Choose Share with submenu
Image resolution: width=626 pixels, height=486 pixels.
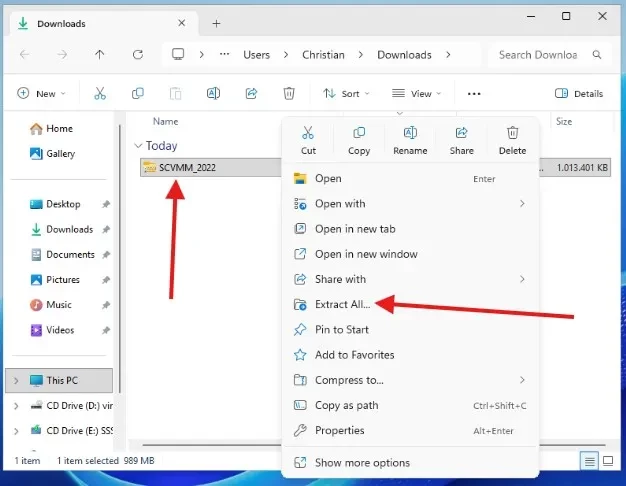(x=410, y=279)
